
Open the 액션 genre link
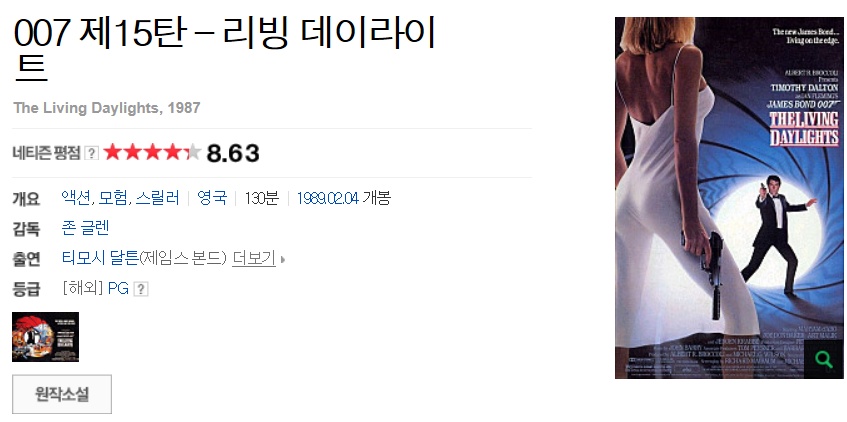click(76, 198)
